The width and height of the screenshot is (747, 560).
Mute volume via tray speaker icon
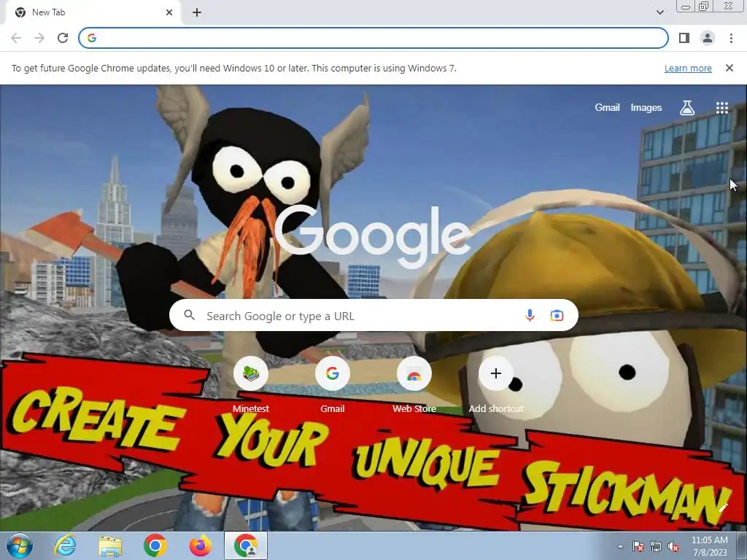673,547
